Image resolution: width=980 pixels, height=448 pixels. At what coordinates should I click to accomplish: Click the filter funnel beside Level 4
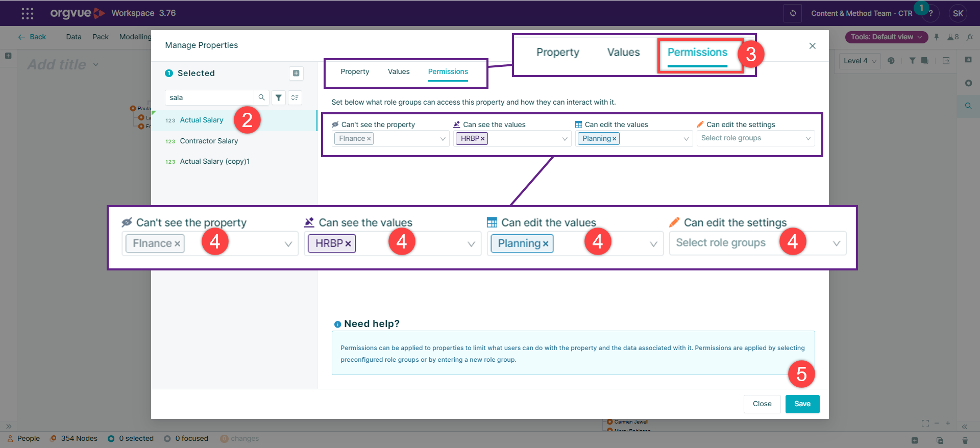pyautogui.click(x=912, y=61)
